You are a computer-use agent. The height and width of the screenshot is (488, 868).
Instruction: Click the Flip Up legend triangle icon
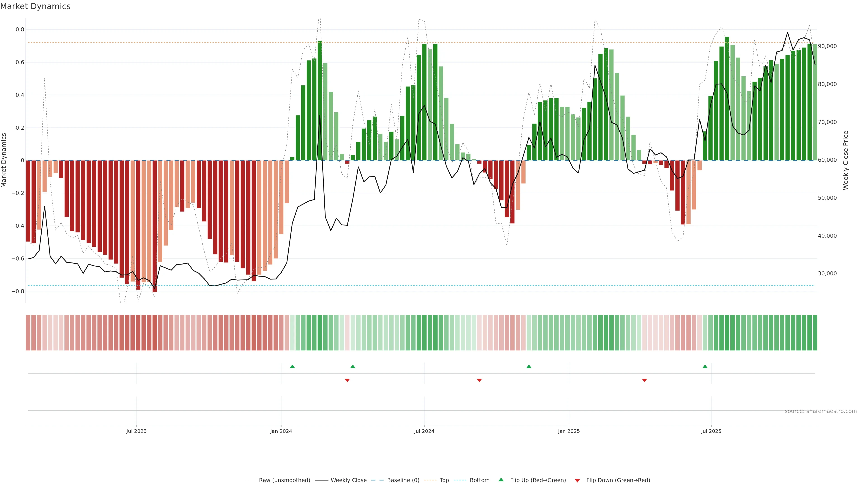(x=501, y=480)
